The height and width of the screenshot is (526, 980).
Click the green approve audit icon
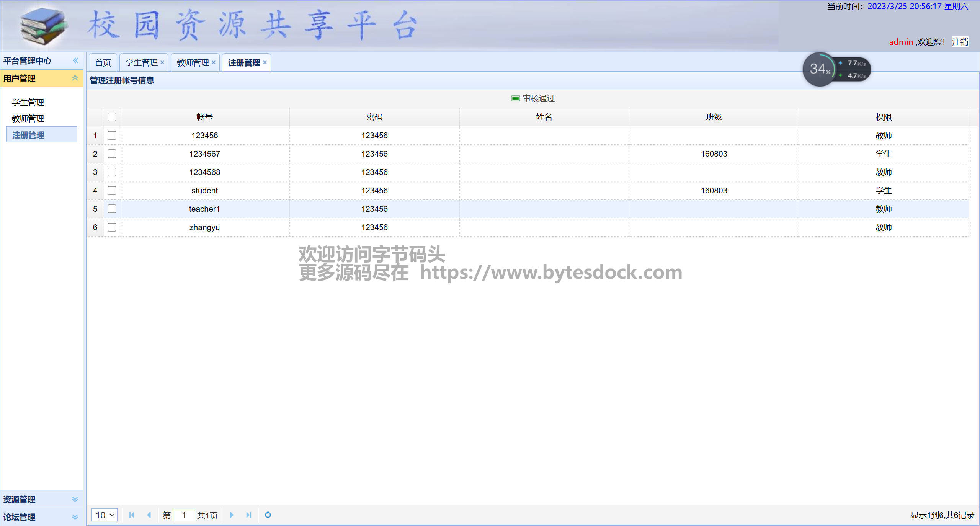tap(515, 98)
